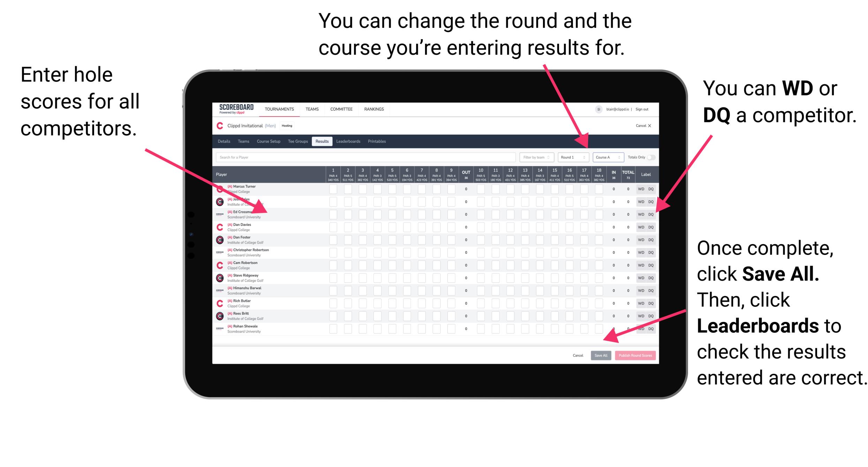The image size is (868, 467).
Task: Click the Save All button
Action: pyautogui.click(x=601, y=355)
